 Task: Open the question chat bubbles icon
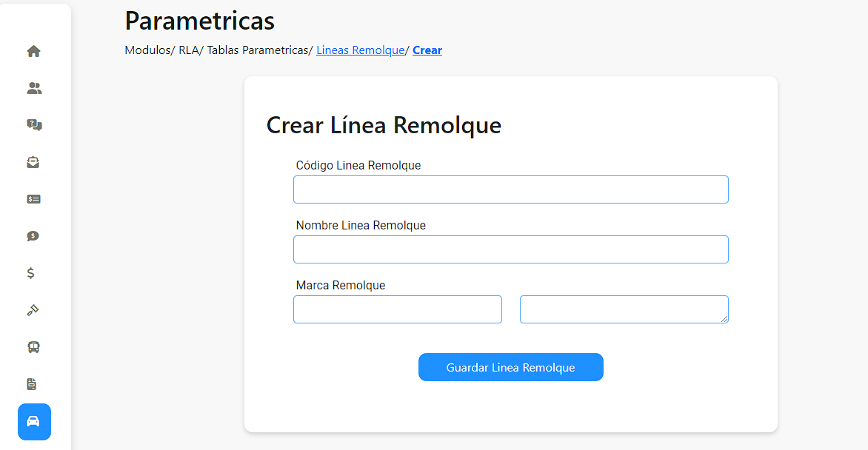click(34, 125)
